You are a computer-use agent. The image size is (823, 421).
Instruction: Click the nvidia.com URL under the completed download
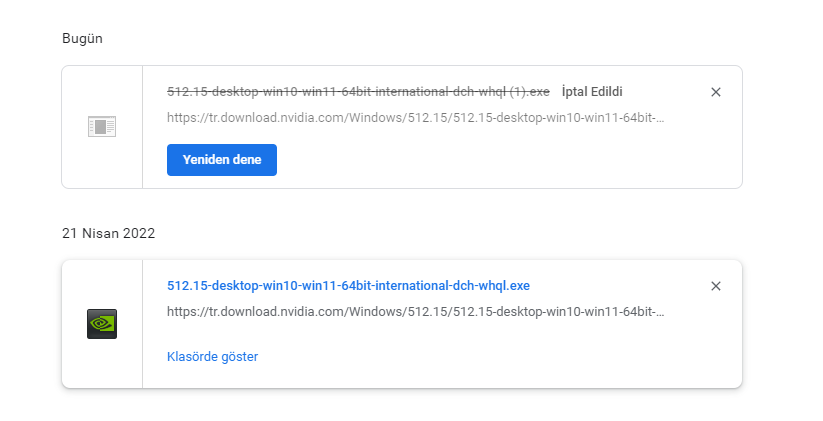pos(415,312)
